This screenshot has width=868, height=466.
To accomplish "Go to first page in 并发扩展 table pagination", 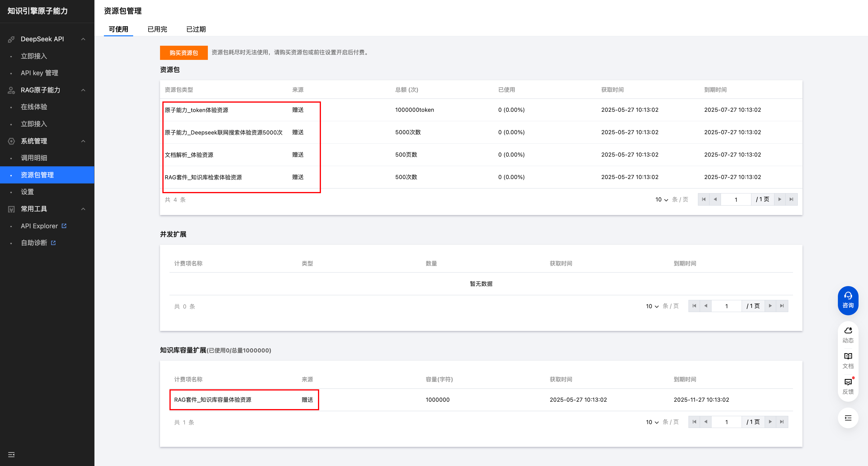I will click(x=694, y=306).
